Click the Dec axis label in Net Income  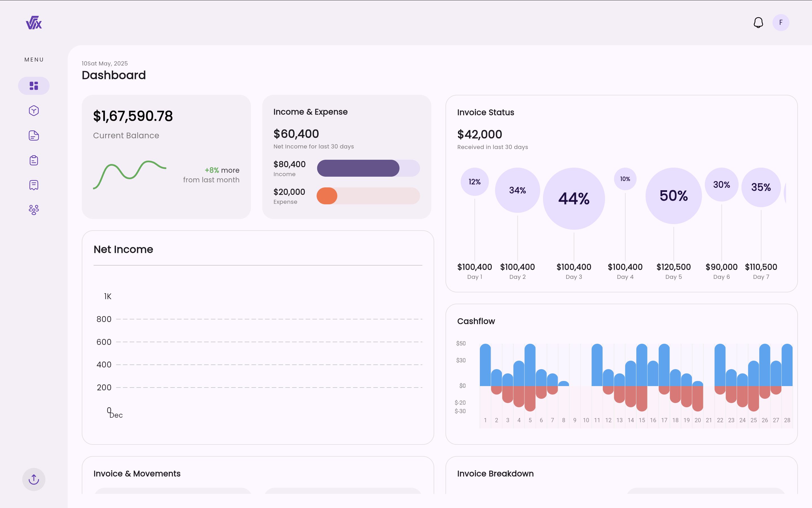pyautogui.click(x=116, y=415)
